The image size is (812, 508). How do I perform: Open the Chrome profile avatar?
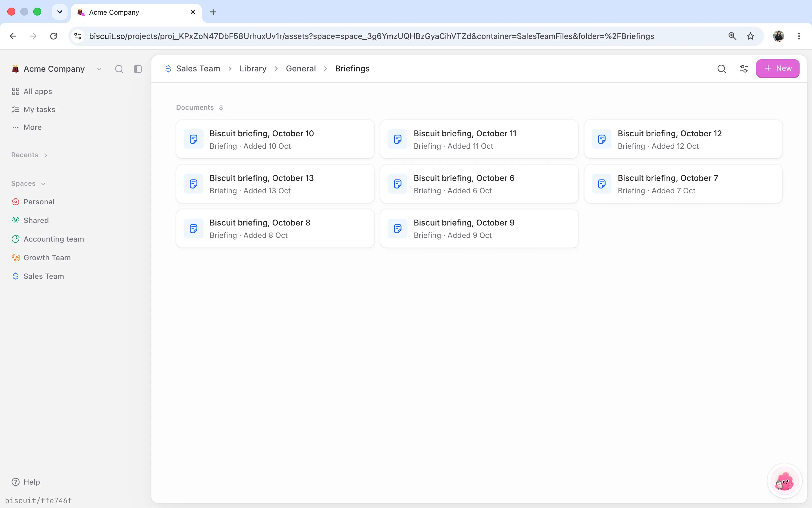[778, 36]
